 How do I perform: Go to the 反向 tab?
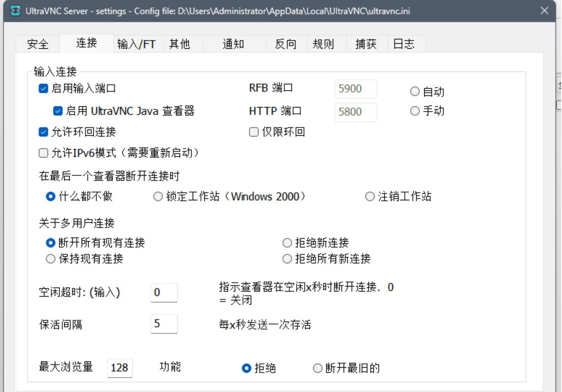286,44
